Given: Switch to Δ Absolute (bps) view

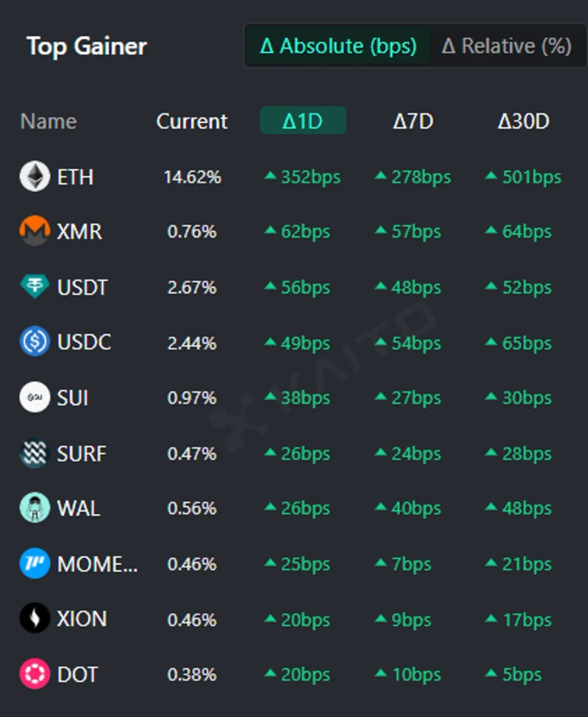Looking at the screenshot, I should (x=338, y=46).
